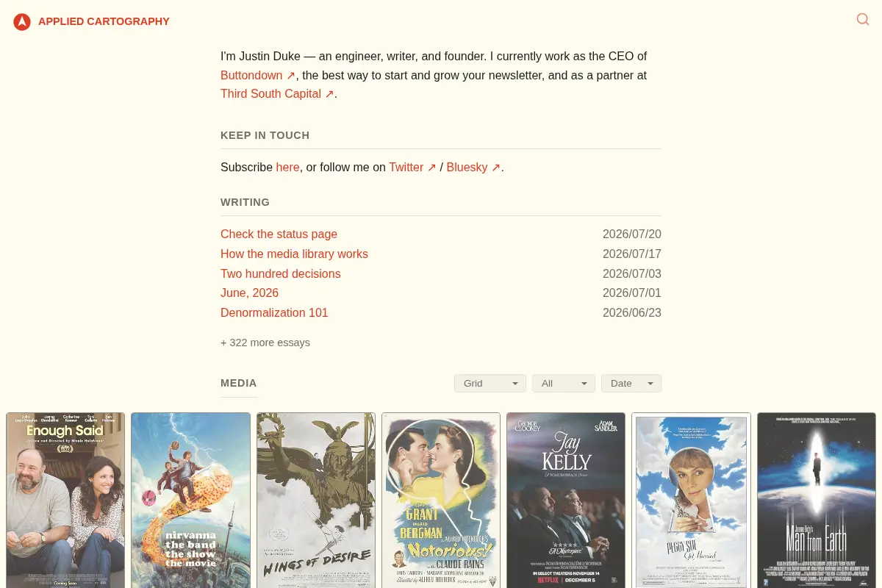This screenshot has height=588, width=882.
Task: Read 'Check the status page' essay
Action: click(x=279, y=234)
